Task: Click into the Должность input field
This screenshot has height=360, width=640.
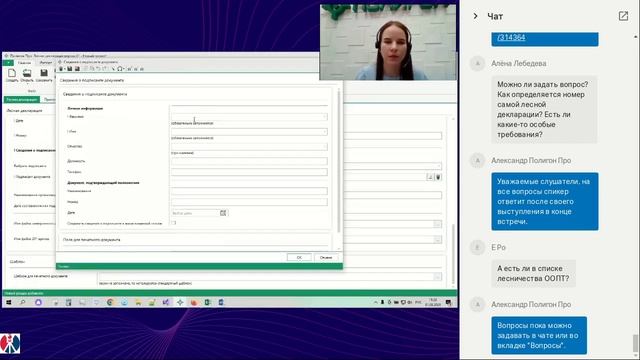Action: pos(249,161)
